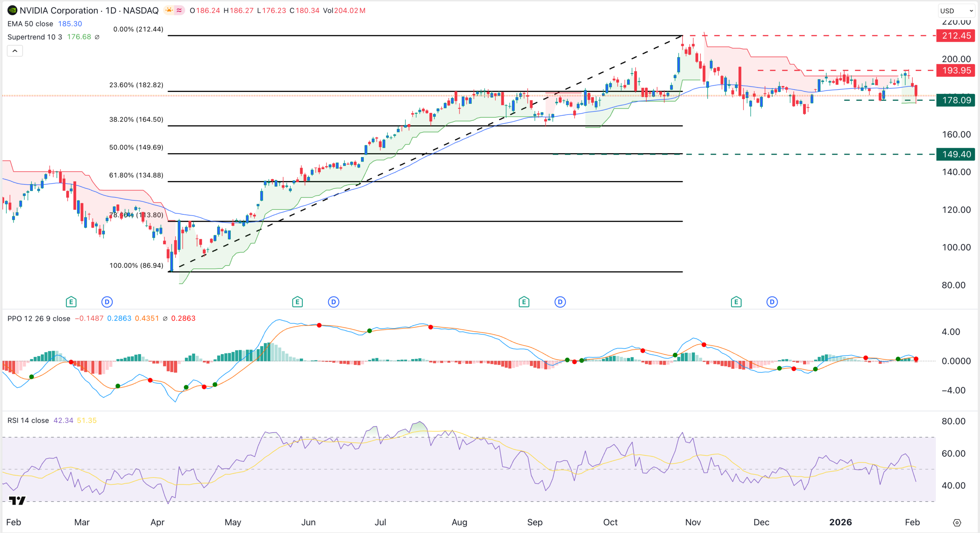
Task: Open the earnings marker E in late November
Action: [x=736, y=302]
